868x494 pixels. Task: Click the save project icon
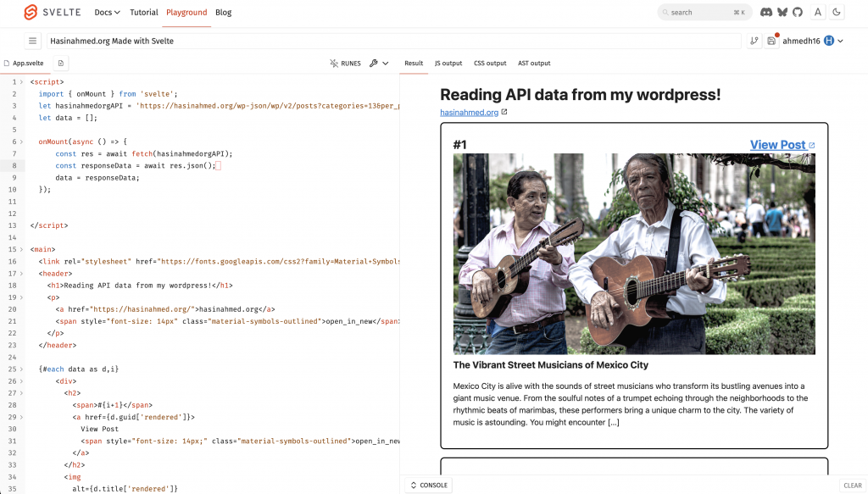click(x=771, y=41)
